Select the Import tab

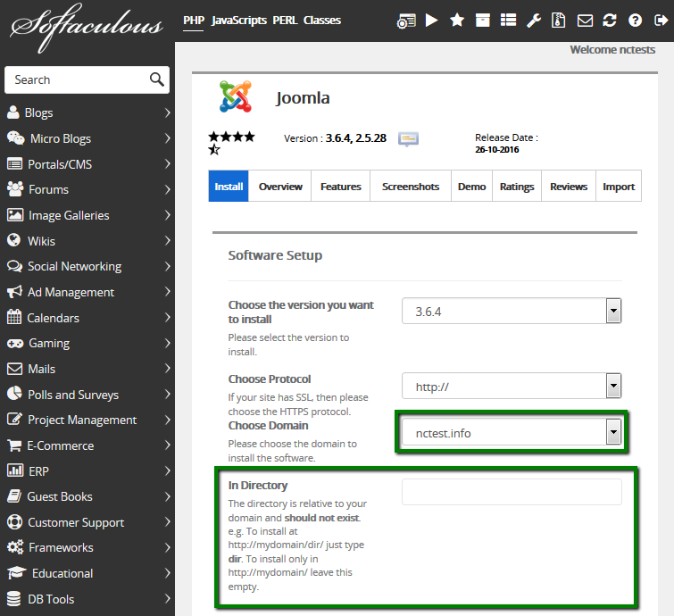[619, 187]
